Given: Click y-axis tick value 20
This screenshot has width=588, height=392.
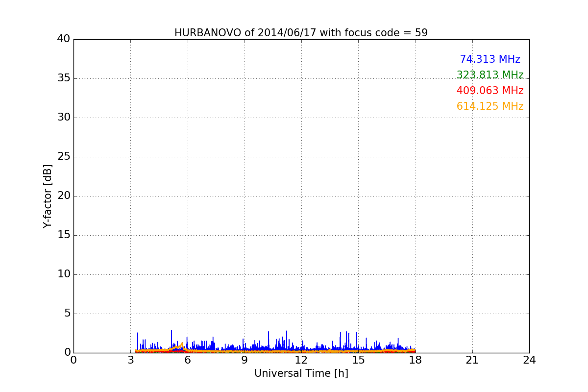Looking at the screenshot, I should coord(64,196).
